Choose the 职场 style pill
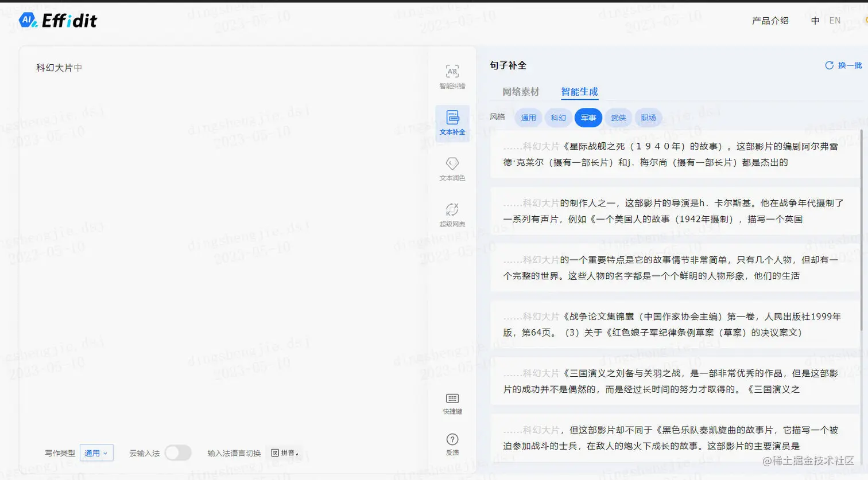Viewport: 868px width, 480px height. [648, 118]
